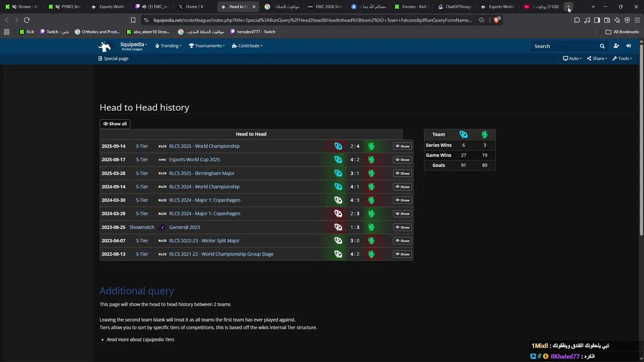
Task: Open the Gamers8 2023 tournament link
Action: tap(184, 227)
